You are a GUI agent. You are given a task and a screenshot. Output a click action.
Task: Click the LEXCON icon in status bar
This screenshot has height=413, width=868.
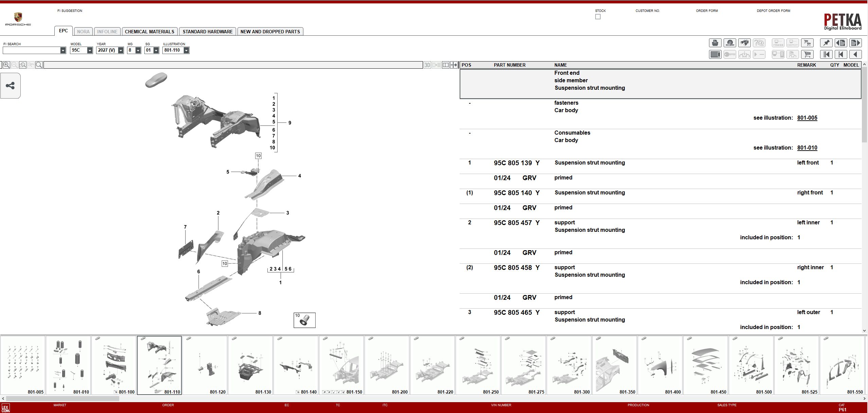click(x=5, y=408)
